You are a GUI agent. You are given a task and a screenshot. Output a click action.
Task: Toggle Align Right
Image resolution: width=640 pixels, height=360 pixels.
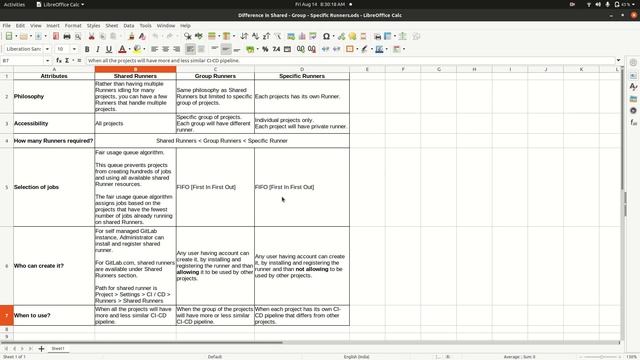[x=176, y=49]
